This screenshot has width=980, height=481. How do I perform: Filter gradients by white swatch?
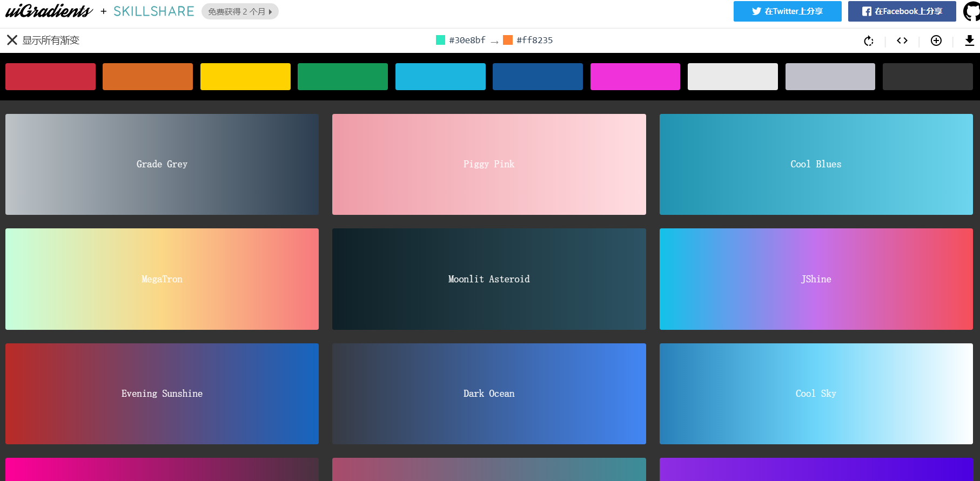click(x=733, y=77)
